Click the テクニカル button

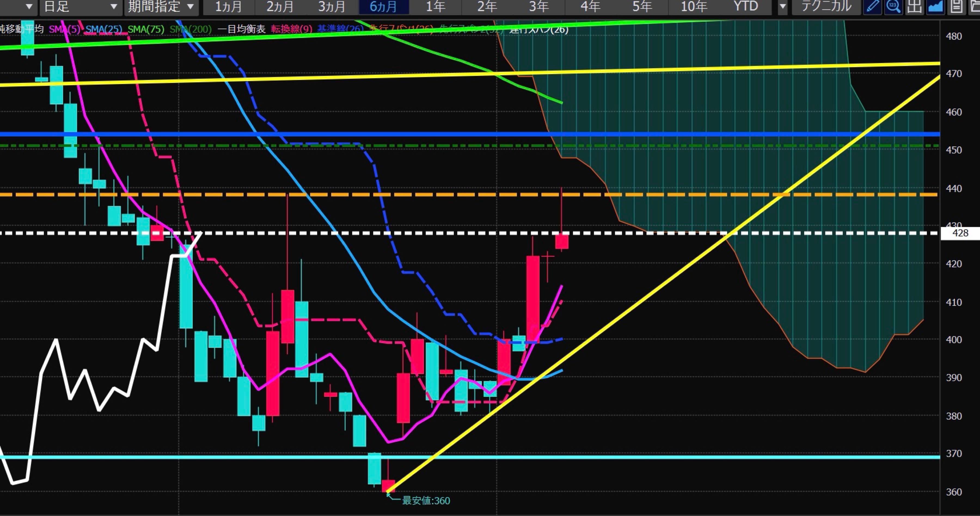pyautogui.click(x=826, y=7)
